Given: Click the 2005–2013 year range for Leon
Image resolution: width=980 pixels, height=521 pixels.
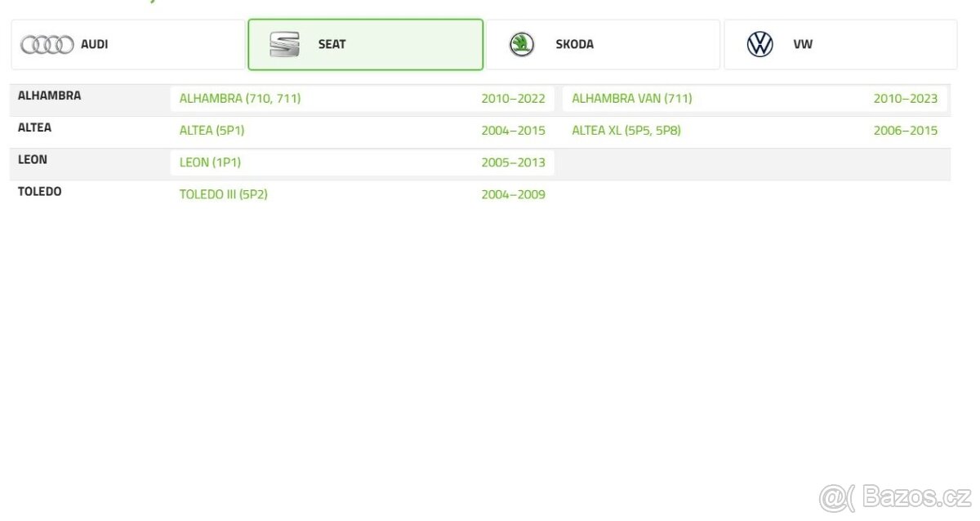Looking at the screenshot, I should tap(513, 163).
